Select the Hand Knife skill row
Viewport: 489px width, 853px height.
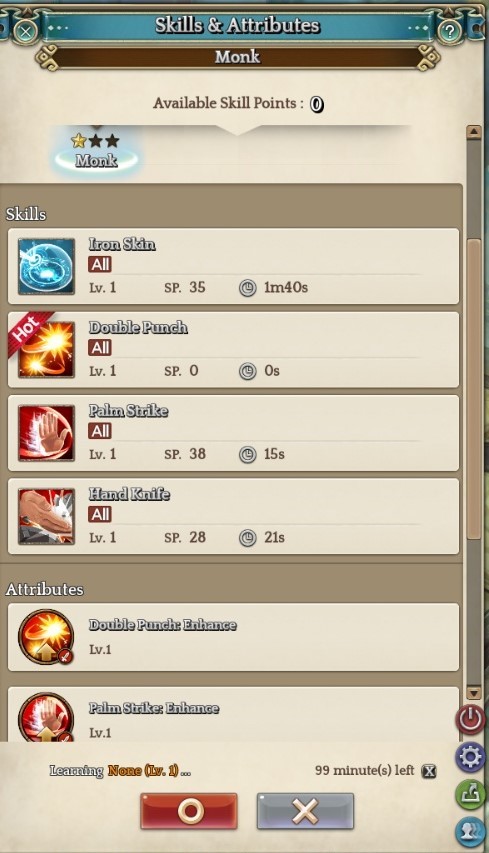(233, 516)
